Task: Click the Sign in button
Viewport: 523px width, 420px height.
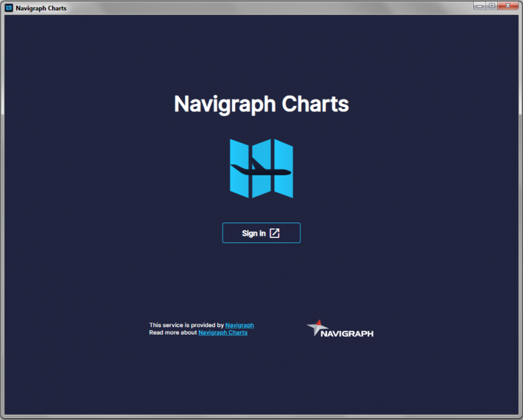Action: coord(261,233)
